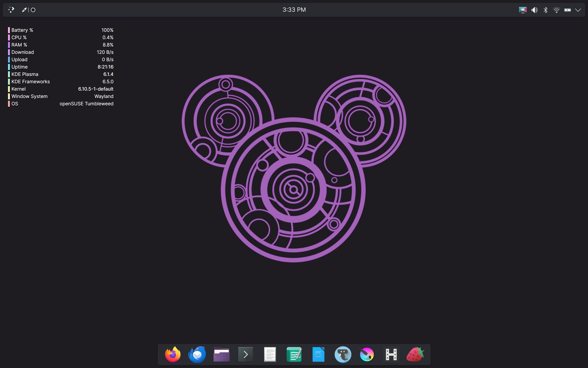Open the green notes writing app
588x368 pixels.
pos(294,355)
